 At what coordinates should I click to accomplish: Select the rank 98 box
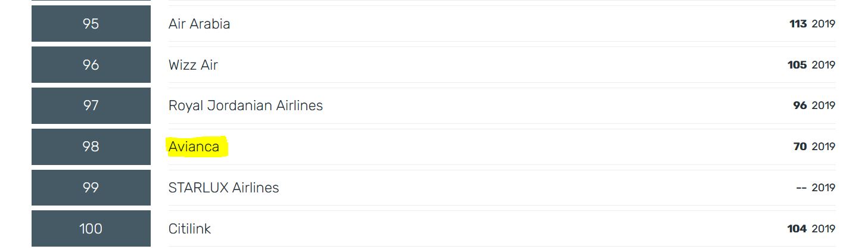[91, 147]
